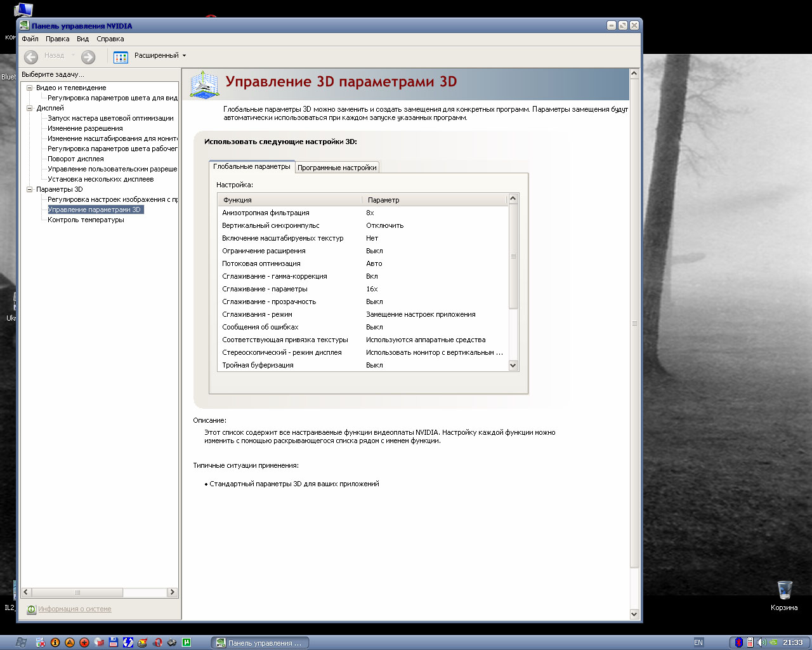Click the Сглаживания - режим row
Viewport: 812px width, 650px height.
tap(363, 314)
